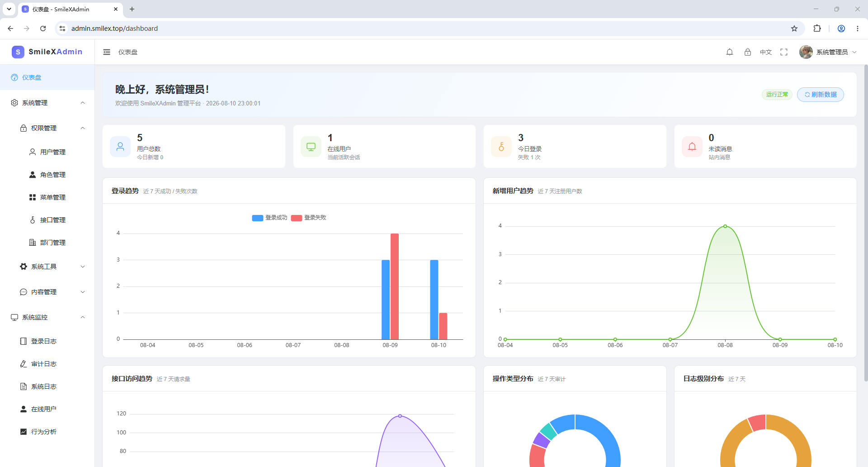This screenshot has width=868, height=467.
Task: Click the 在线用户 monitor icon
Action: point(311,147)
